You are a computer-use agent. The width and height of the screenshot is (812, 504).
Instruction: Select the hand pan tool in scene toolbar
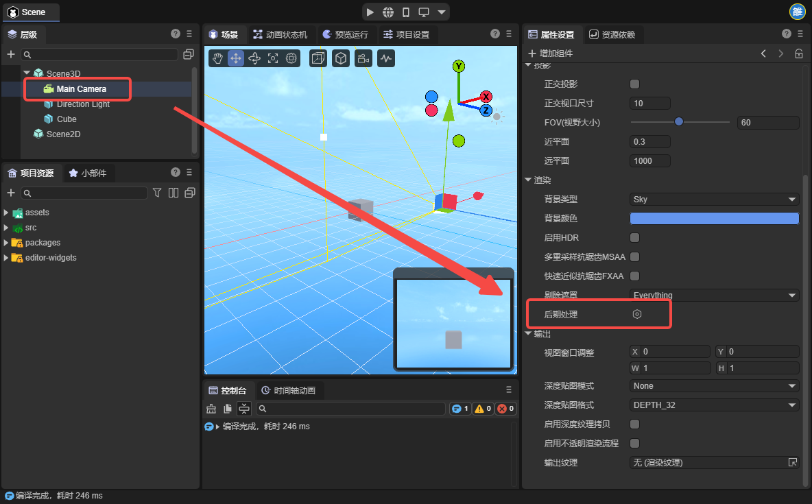point(217,59)
